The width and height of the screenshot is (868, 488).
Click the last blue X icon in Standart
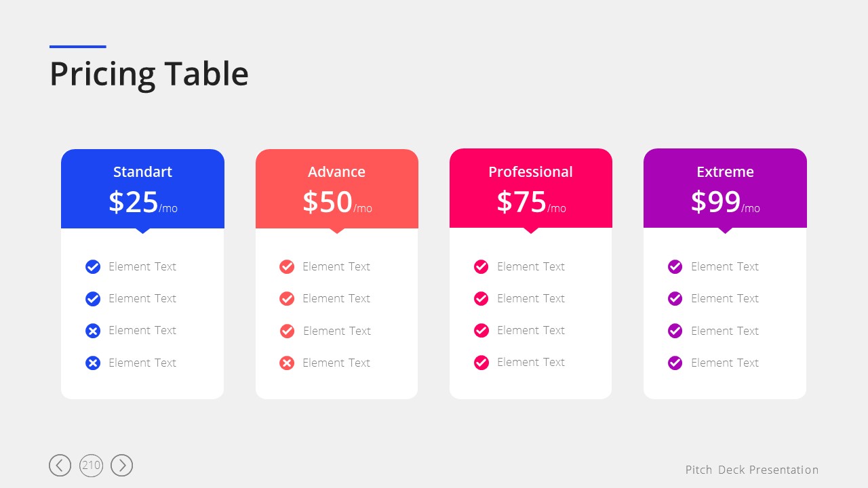coord(93,363)
